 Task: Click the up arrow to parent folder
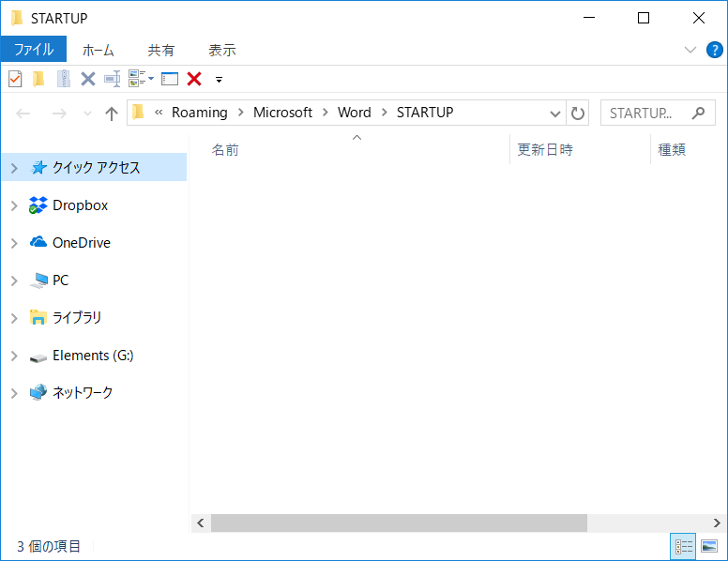tap(112, 114)
